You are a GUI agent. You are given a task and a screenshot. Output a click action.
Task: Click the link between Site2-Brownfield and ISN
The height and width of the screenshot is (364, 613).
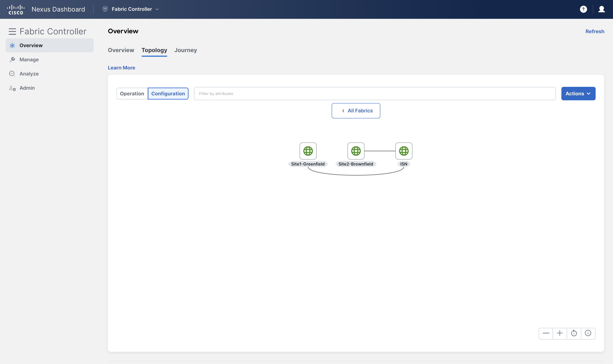click(380, 151)
